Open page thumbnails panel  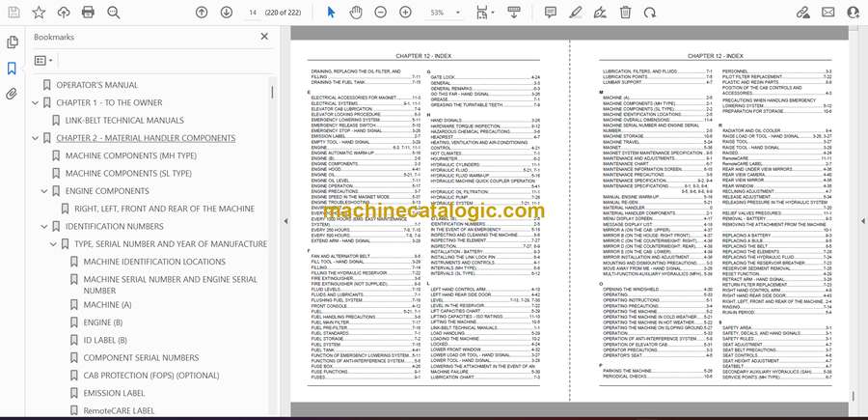coord(12,42)
